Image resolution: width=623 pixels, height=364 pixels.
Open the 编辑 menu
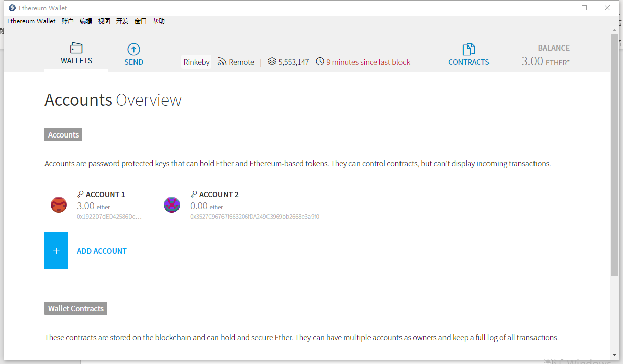tap(86, 21)
